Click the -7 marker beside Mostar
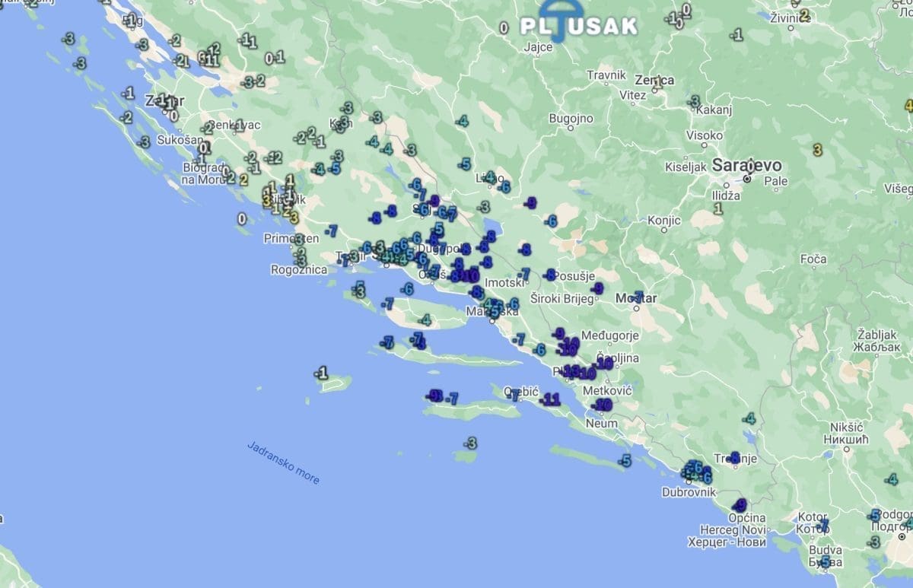Viewport: 913px width, 588px height. 638,297
